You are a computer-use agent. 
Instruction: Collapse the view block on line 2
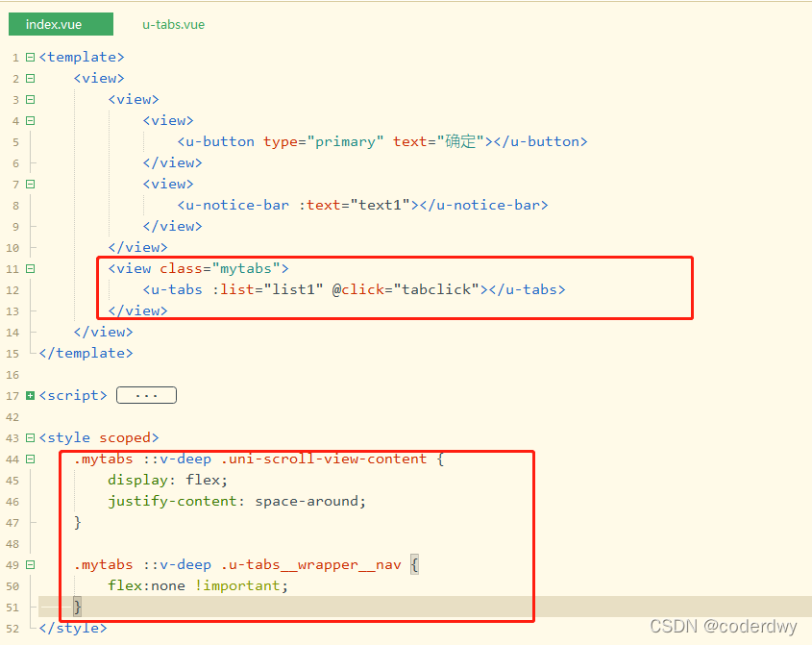point(31,78)
